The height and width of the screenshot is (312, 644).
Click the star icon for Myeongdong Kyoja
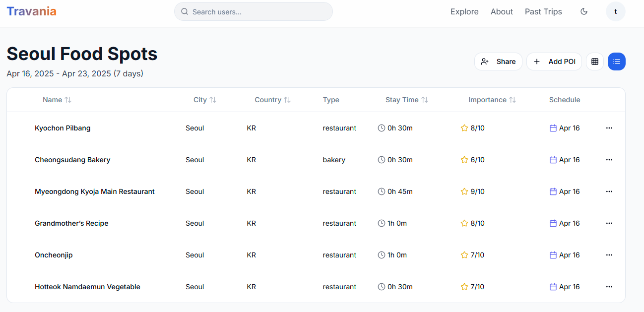pyautogui.click(x=464, y=191)
